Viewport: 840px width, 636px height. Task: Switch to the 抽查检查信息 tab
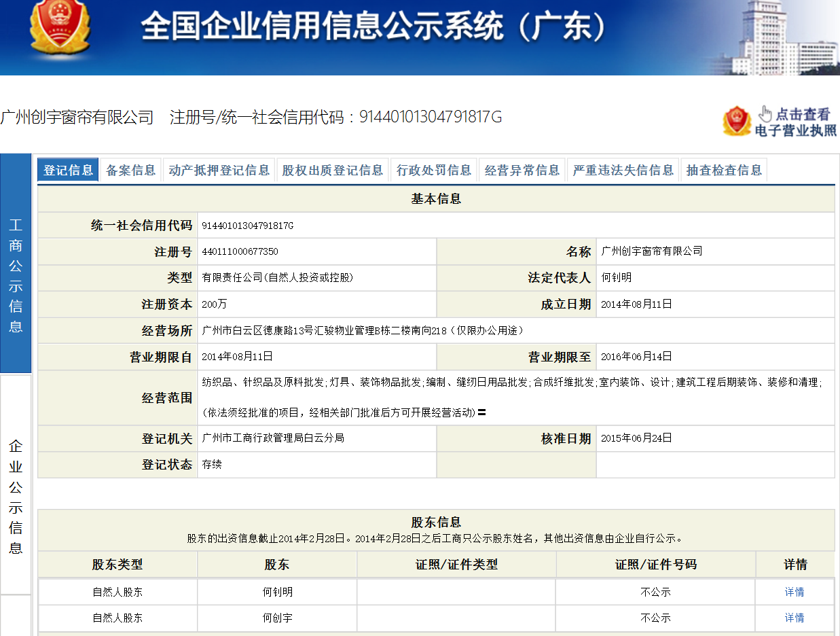coord(724,170)
